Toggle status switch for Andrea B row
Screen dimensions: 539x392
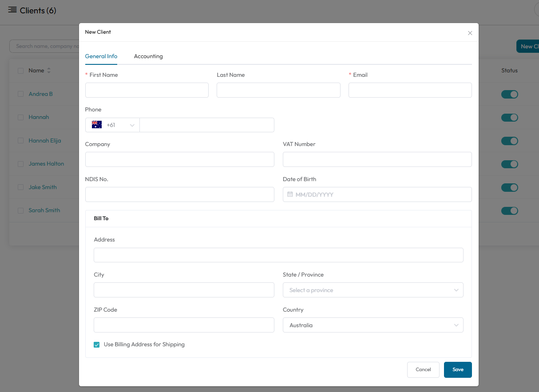510,94
